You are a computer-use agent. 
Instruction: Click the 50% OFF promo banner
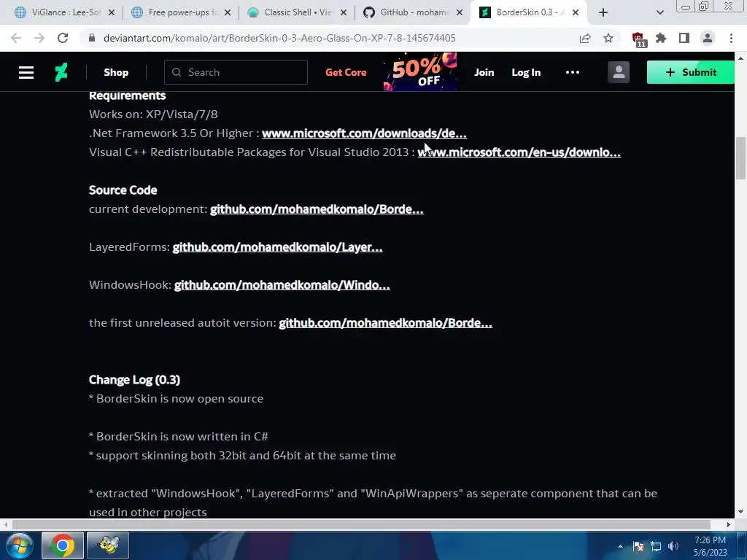tap(420, 72)
